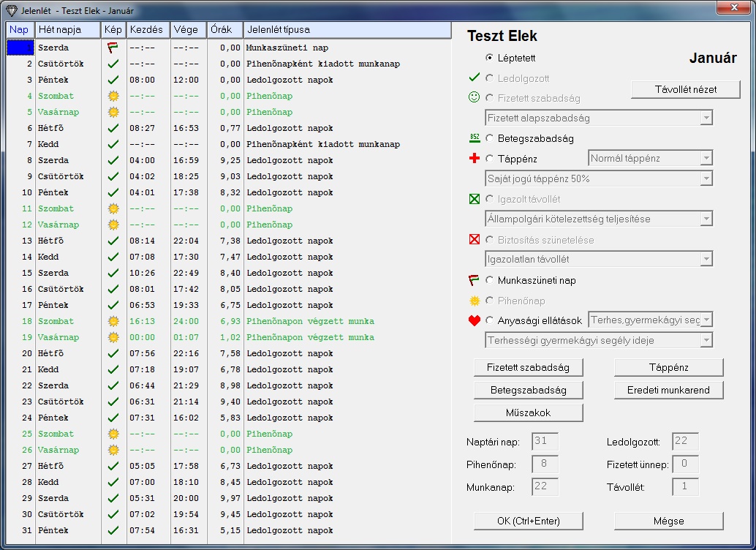
Task: Click the Eredeti munkarend button
Action: click(x=668, y=390)
